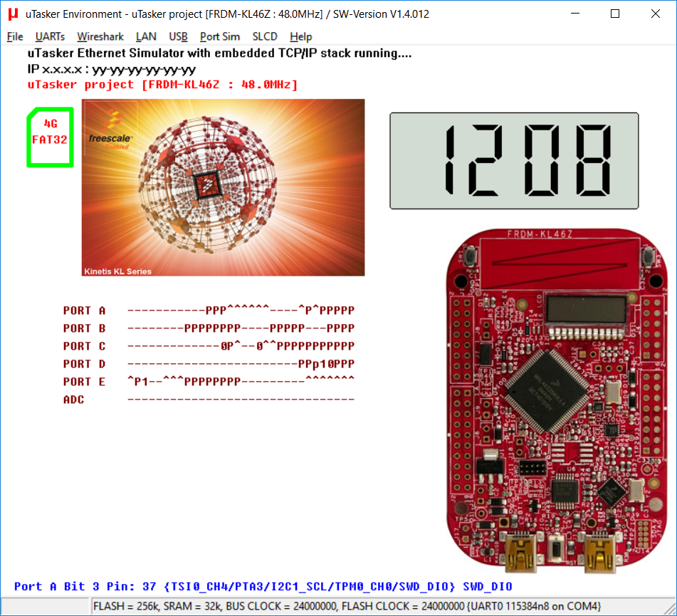The width and height of the screenshot is (677, 616).
Task: Click the PORT B label
Action: [84, 328]
